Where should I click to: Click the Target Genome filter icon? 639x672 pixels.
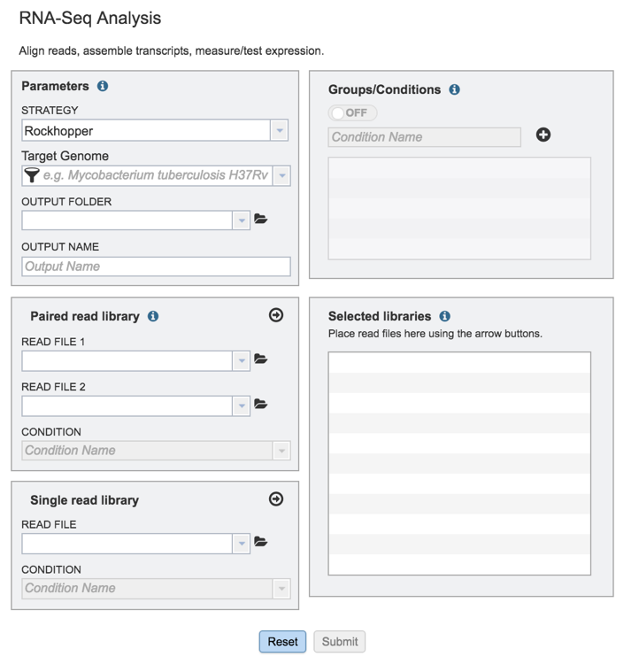[32, 175]
